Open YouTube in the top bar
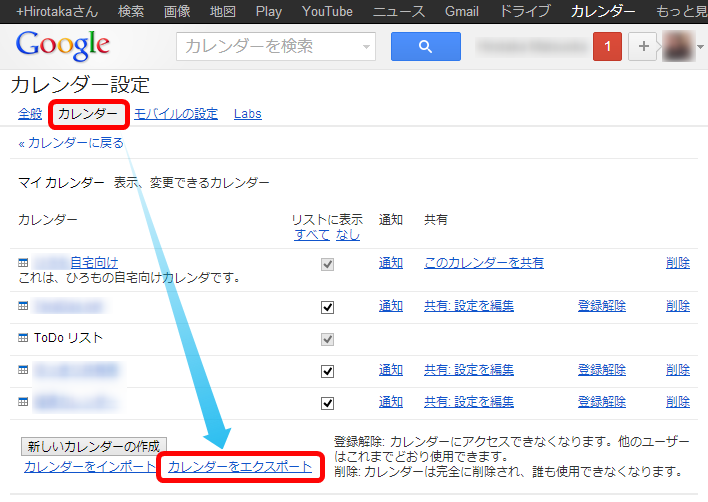This screenshot has width=708, height=502. 327,11
